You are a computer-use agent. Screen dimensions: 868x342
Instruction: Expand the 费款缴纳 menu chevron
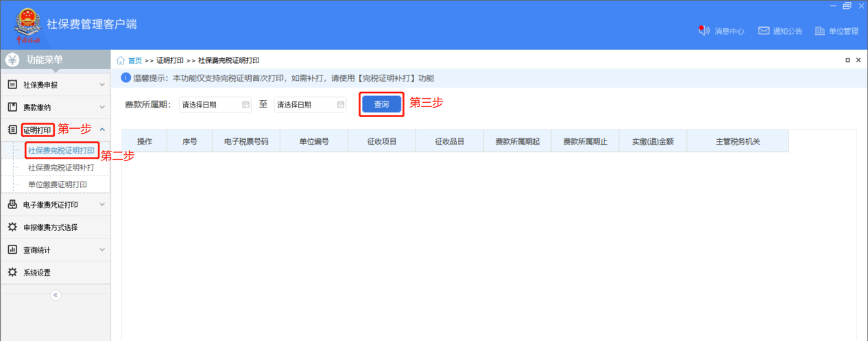click(102, 108)
